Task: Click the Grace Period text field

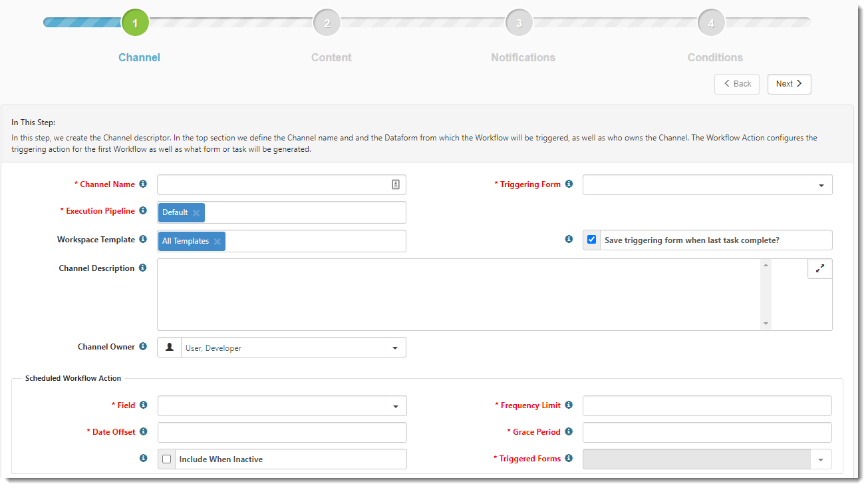Action: (706, 433)
